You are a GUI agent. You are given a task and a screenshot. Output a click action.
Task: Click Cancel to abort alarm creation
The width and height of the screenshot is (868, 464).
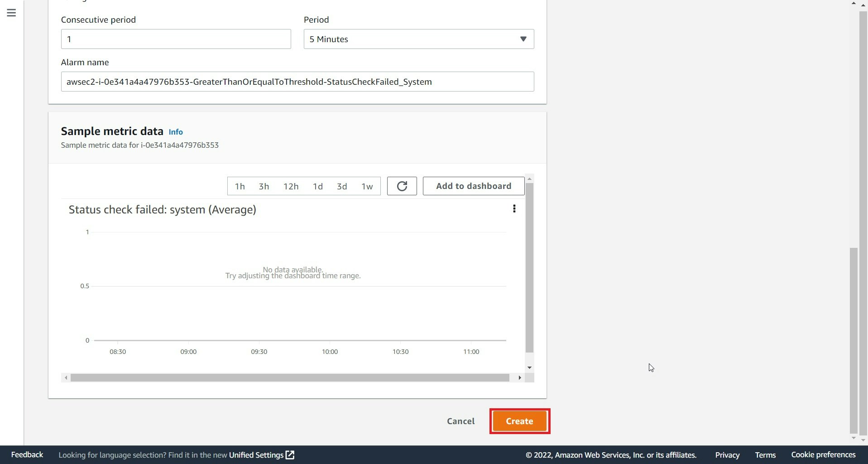tap(460, 421)
